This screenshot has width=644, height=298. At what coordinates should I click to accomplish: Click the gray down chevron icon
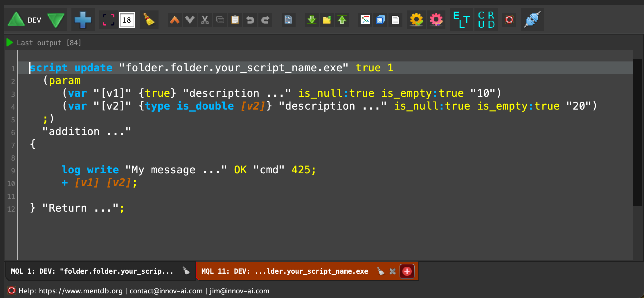[190, 20]
